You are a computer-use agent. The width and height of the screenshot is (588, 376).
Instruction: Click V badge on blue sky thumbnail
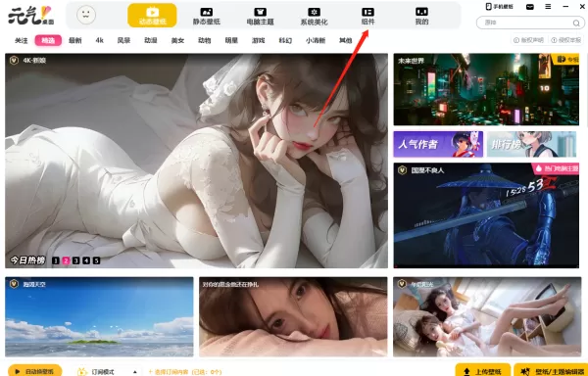pos(15,284)
